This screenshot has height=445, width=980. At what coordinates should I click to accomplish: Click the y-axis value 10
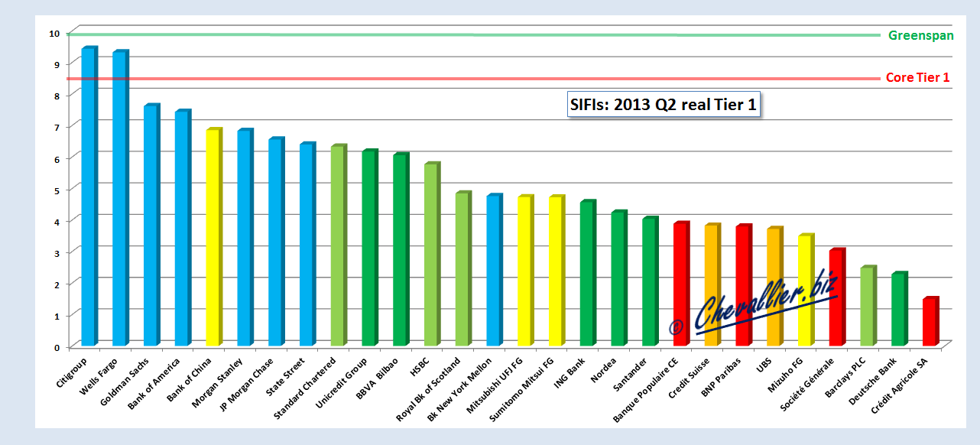(54, 33)
